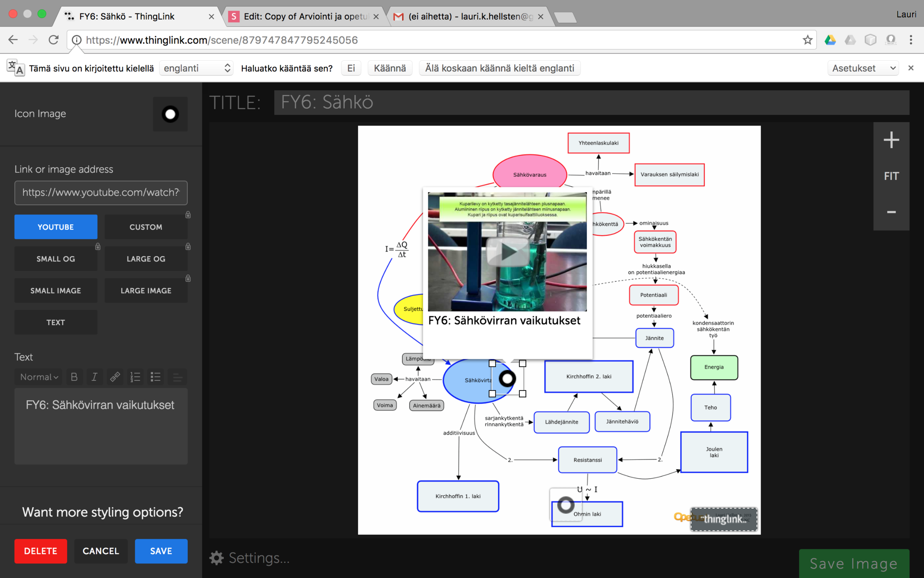Image resolution: width=924 pixels, height=578 pixels.
Task: Select the YOUTUBE tag style
Action: click(x=56, y=227)
